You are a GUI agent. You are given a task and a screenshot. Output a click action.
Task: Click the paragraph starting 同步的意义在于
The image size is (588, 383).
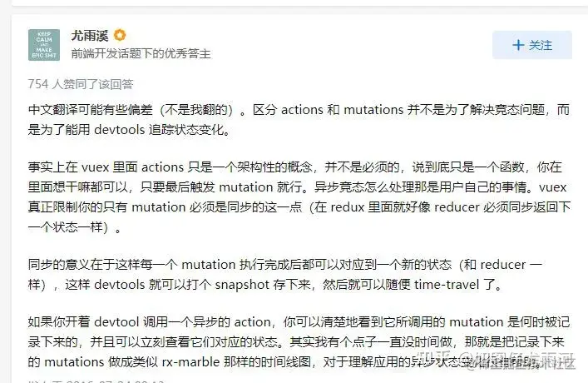coord(285,275)
